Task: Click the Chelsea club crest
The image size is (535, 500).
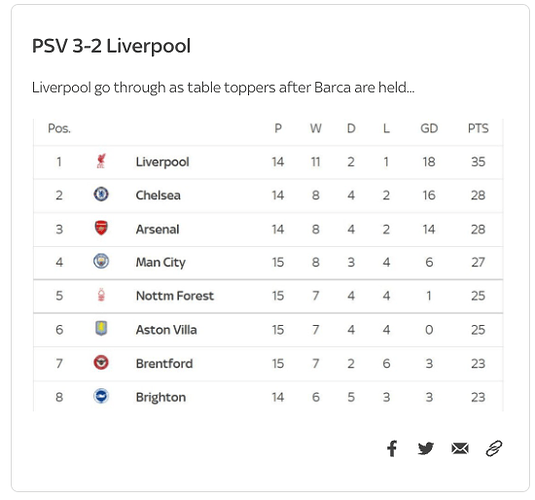Action: tap(101, 194)
